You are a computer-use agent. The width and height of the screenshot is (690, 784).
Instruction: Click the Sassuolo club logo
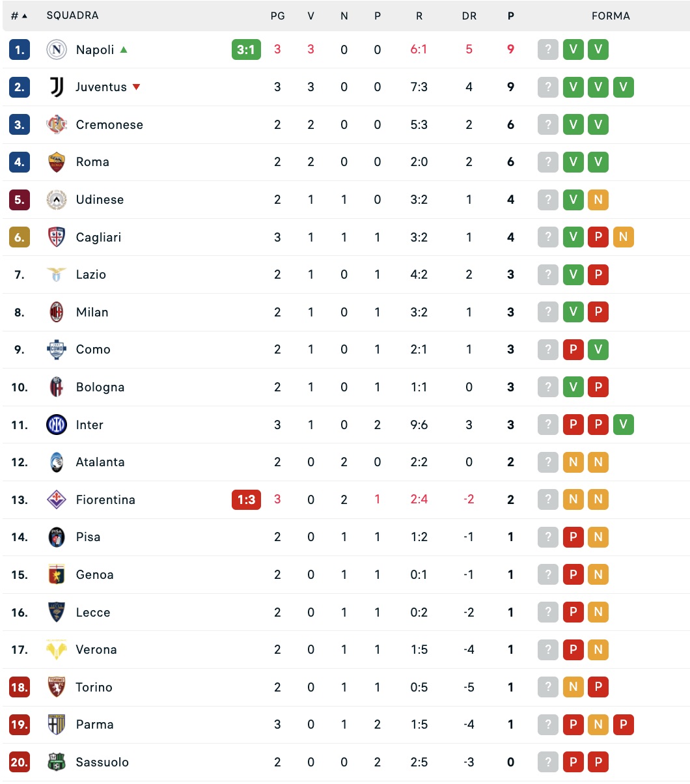click(57, 763)
